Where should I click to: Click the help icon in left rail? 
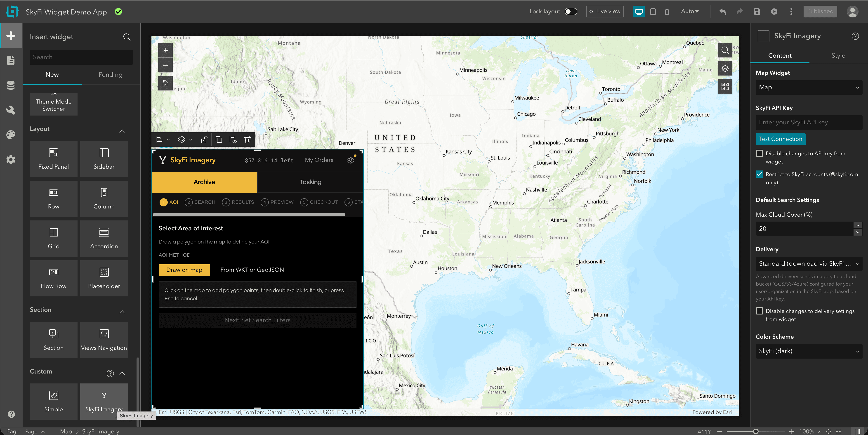click(x=11, y=414)
